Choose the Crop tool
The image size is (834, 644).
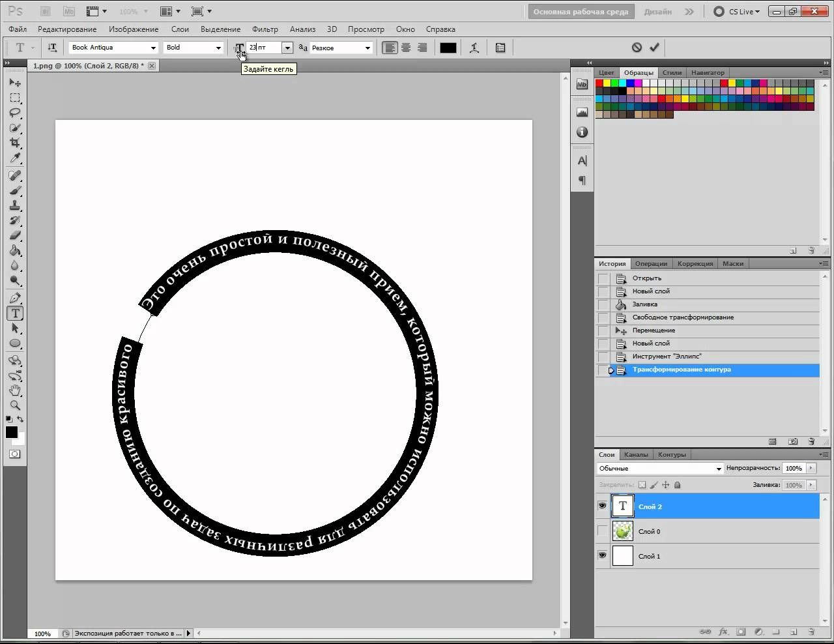[x=16, y=143]
